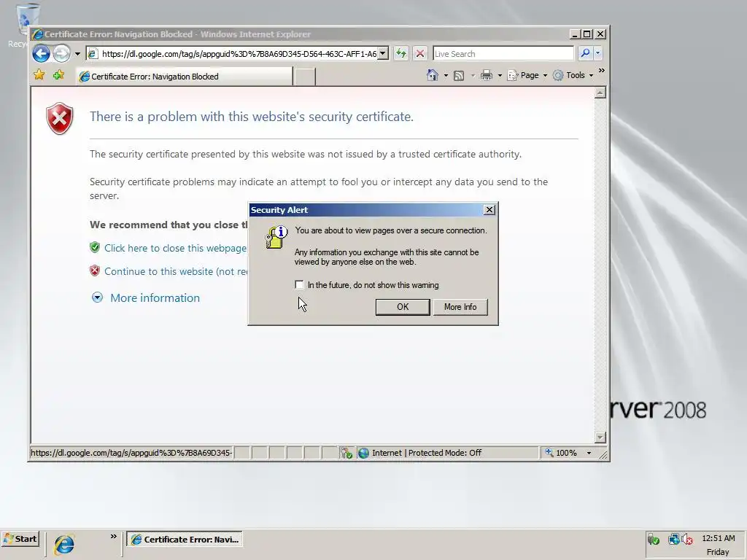Click the More information link text
This screenshot has height=560, width=747.
[155, 297]
